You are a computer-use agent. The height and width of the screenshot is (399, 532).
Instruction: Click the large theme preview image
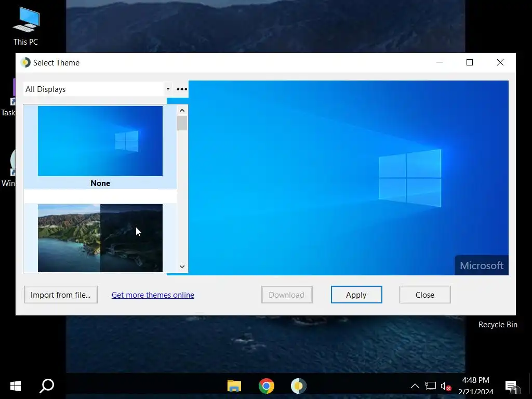point(349,178)
